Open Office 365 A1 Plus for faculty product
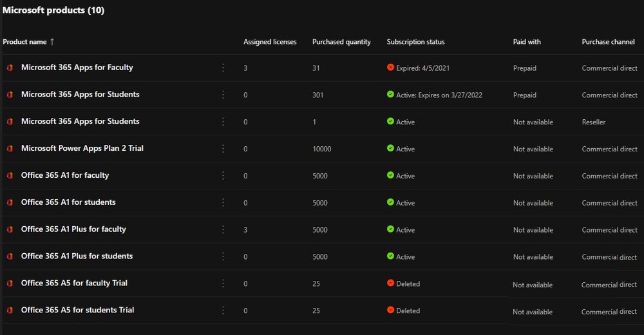This screenshot has width=644, height=335. click(73, 229)
